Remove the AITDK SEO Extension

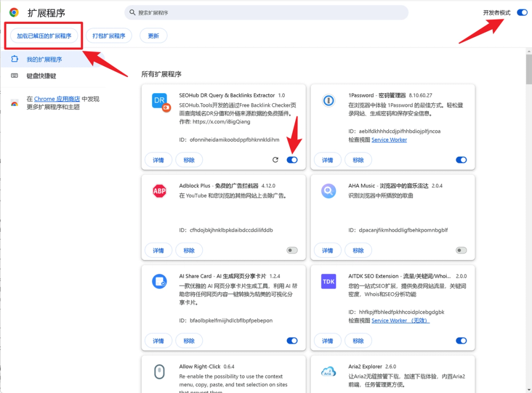[358, 341]
